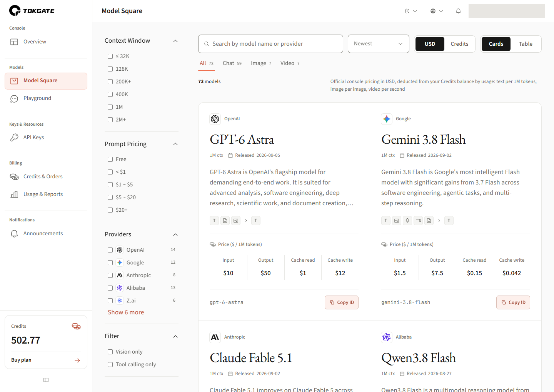Click the Tokgate logo
This screenshot has height=392, width=554.
pyautogui.click(x=32, y=11)
